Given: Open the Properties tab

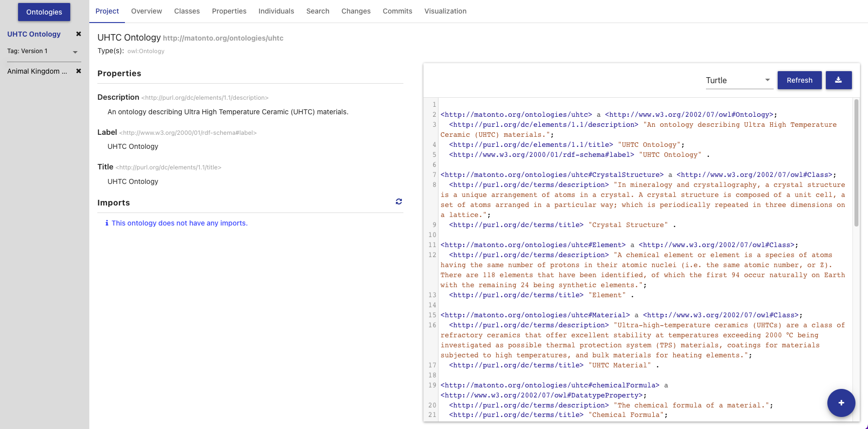Looking at the screenshot, I should tap(229, 11).
